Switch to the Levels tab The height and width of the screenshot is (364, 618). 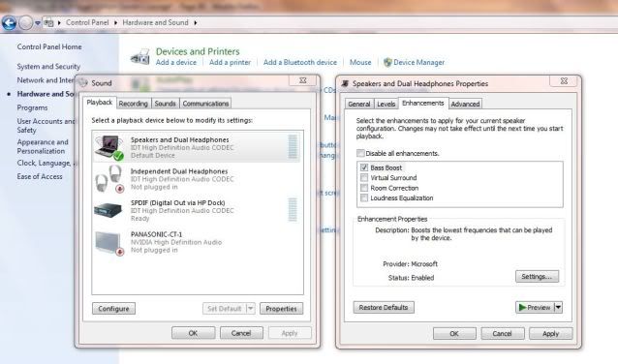pos(386,104)
